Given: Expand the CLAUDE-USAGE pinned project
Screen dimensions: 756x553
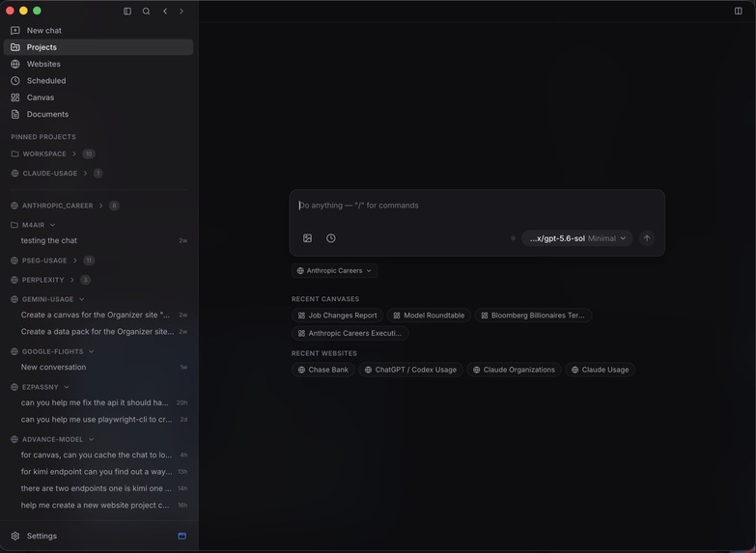Looking at the screenshot, I should [85, 173].
